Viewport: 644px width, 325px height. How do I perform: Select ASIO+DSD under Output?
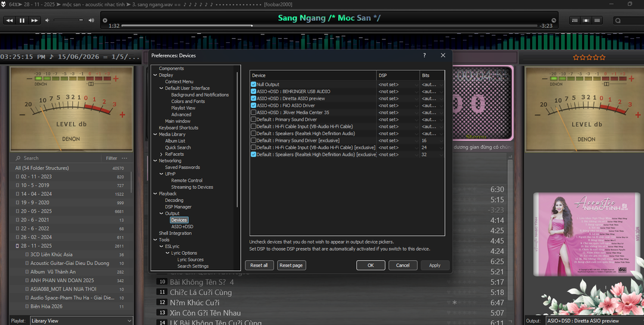click(182, 227)
